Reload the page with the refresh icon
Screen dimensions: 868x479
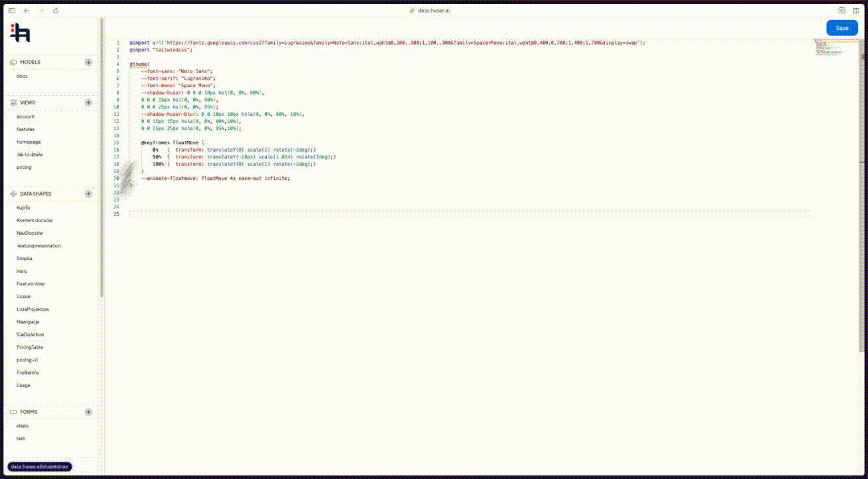tap(55, 11)
